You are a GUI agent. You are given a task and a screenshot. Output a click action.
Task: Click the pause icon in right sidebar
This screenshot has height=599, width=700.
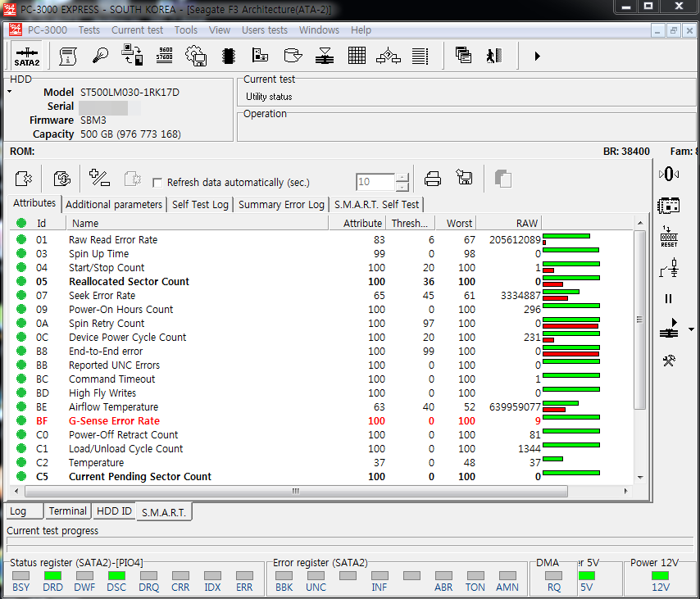pos(668,298)
